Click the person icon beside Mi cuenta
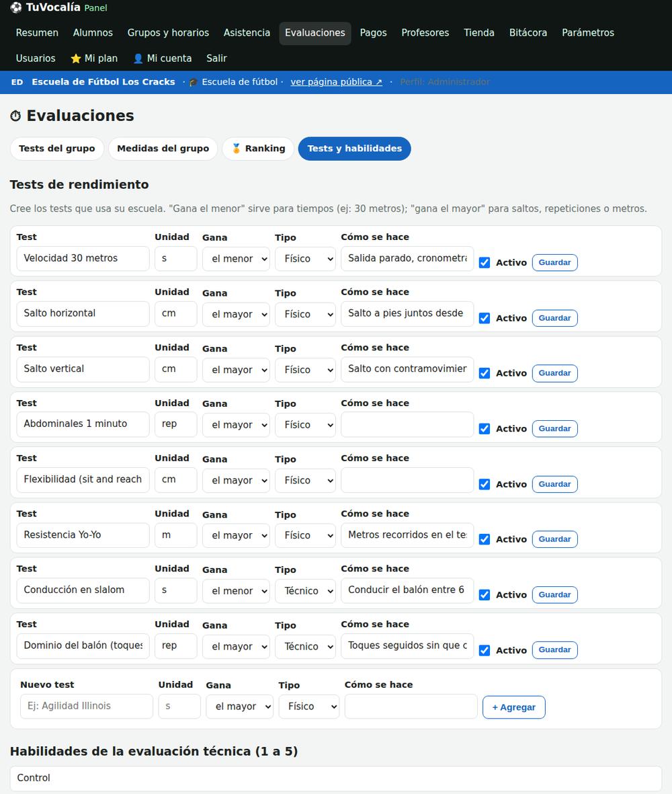This screenshot has height=794, width=672. (x=138, y=58)
